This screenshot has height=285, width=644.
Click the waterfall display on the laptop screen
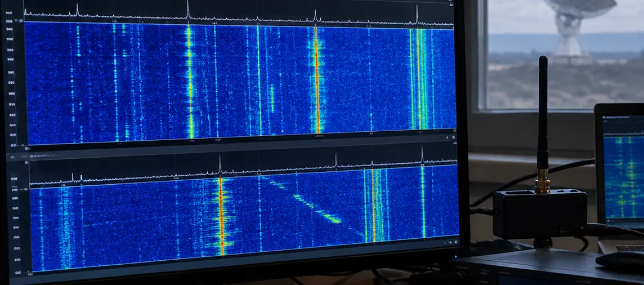point(624,177)
